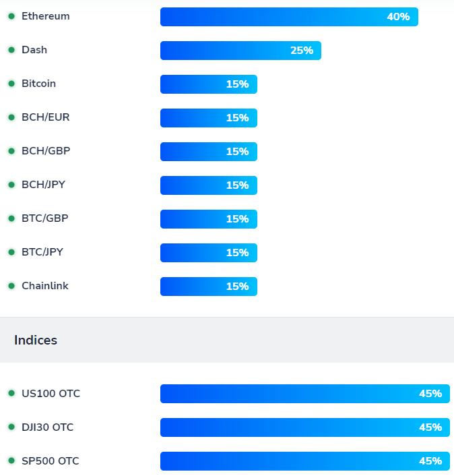Click the Ethereum 40% payout bar
454x476 pixels.
pyautogui.click(x=289, y=17)
